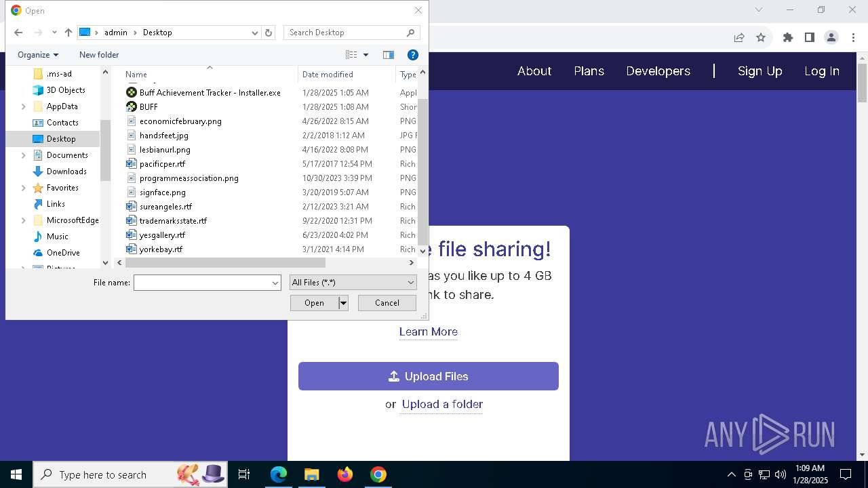Open the recent locations dropdown arrow
The height and width of the screenshot is (488, 868).
point(54,33)
